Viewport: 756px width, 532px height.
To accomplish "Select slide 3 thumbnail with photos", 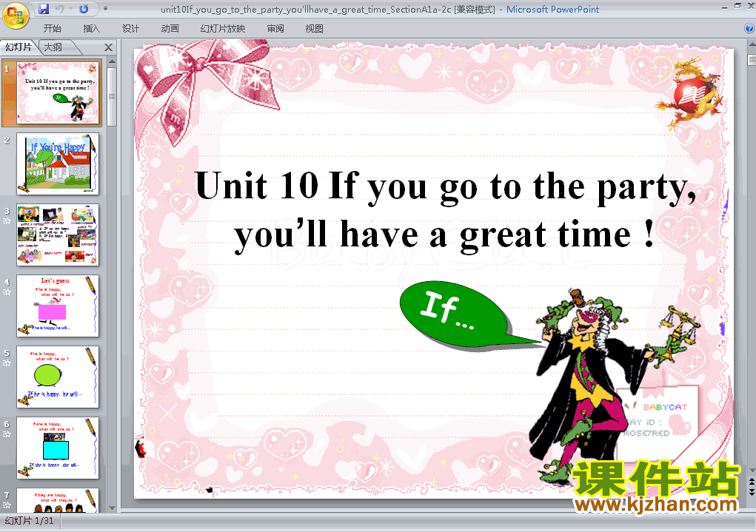I will pyautogui.click(x=58, y=235).
